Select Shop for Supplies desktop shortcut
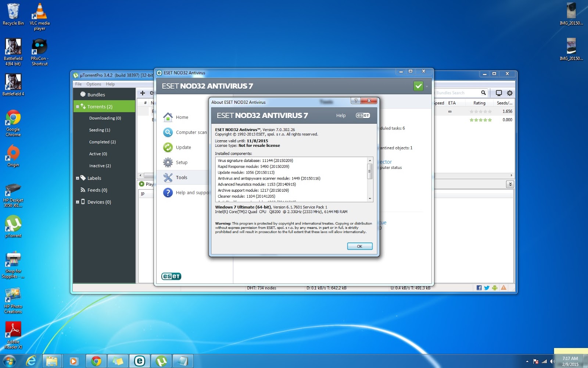588x368 pixels. coord(13,265)
